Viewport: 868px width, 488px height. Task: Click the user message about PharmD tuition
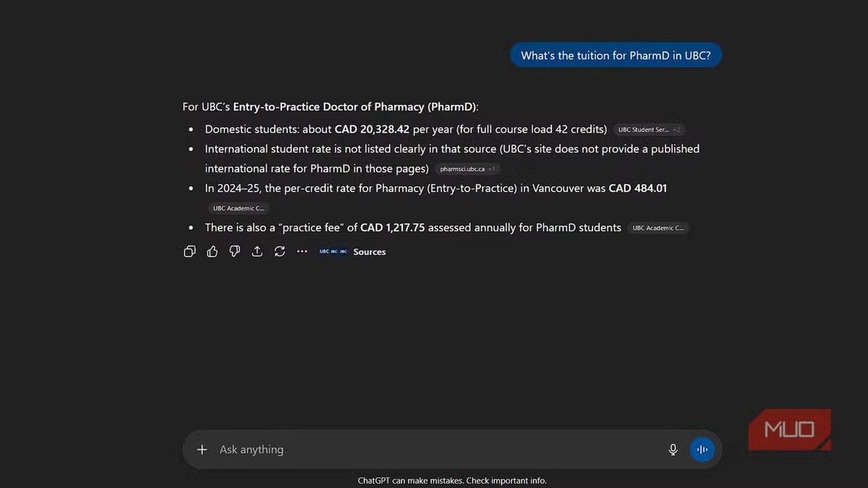(616, 56)
